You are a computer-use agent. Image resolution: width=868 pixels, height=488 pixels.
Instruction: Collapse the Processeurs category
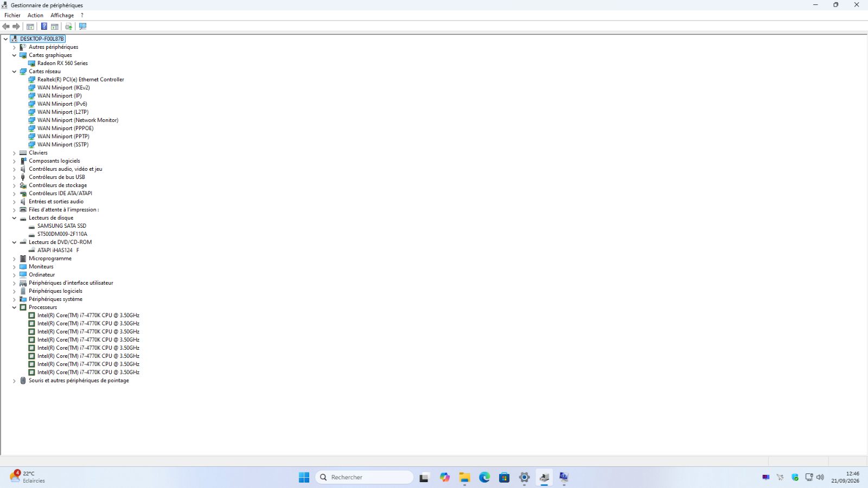[x=15, y=307]
